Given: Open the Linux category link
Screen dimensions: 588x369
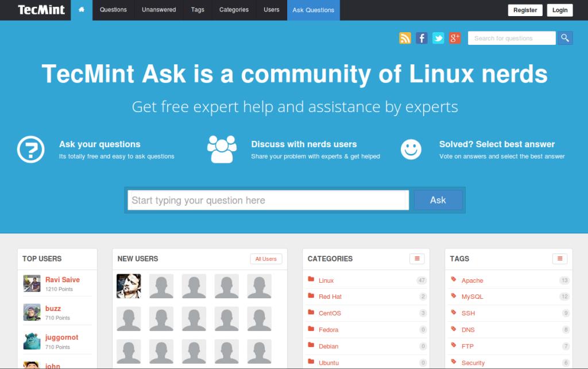Looking at the screenshot, I should click(x=326, y=280).
